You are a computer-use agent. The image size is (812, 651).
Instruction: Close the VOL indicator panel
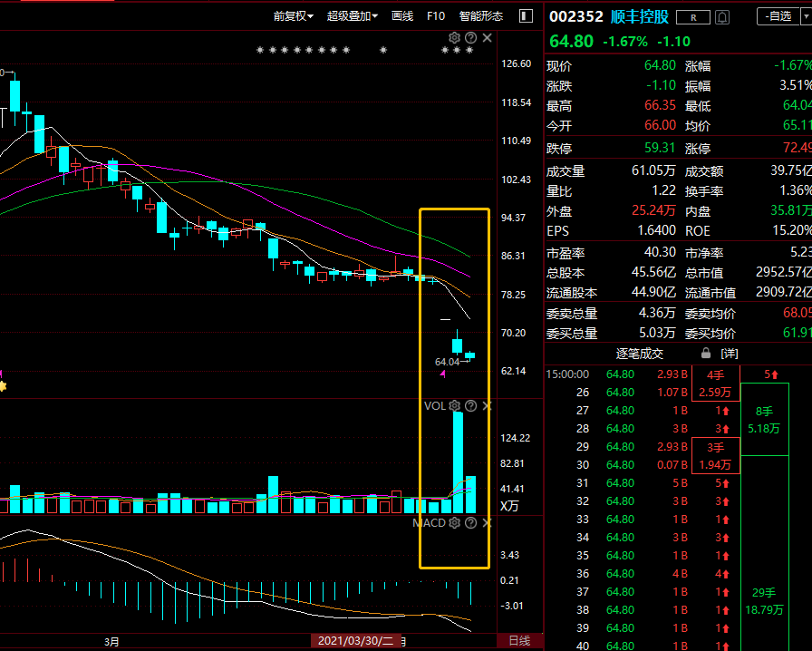tap(487, 406)
